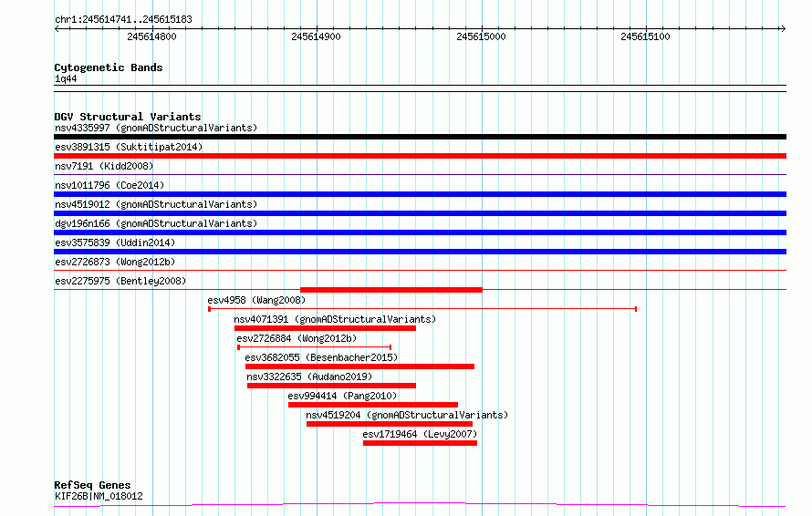This screenshot has height=516, width=812.
Task: Click the magenta KIF26B gene line
Action: tap(420, 504)
